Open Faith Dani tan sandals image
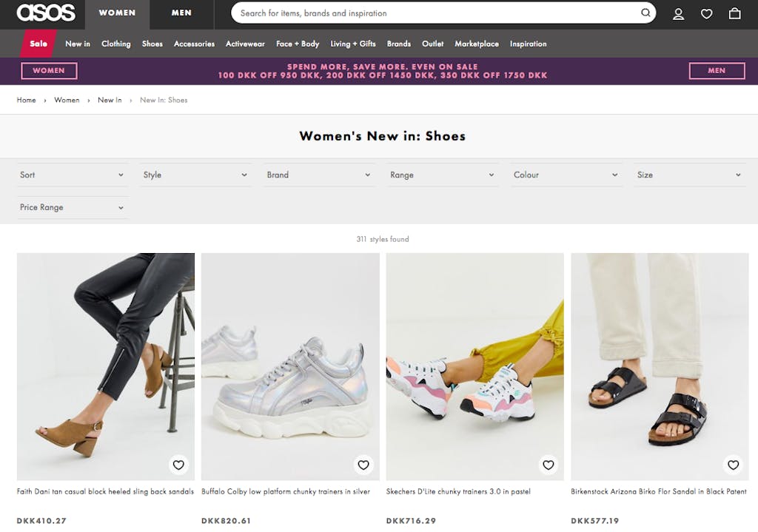 pyautogui.click(x=106, y=366)
